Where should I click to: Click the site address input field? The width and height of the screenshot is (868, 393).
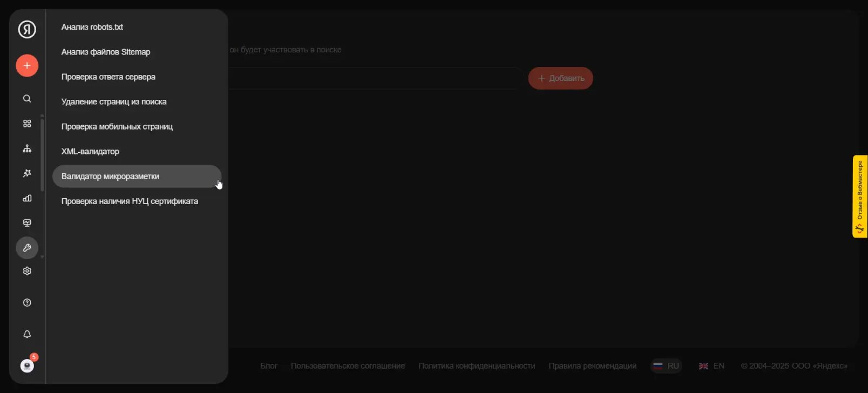[x=376, y=78]
